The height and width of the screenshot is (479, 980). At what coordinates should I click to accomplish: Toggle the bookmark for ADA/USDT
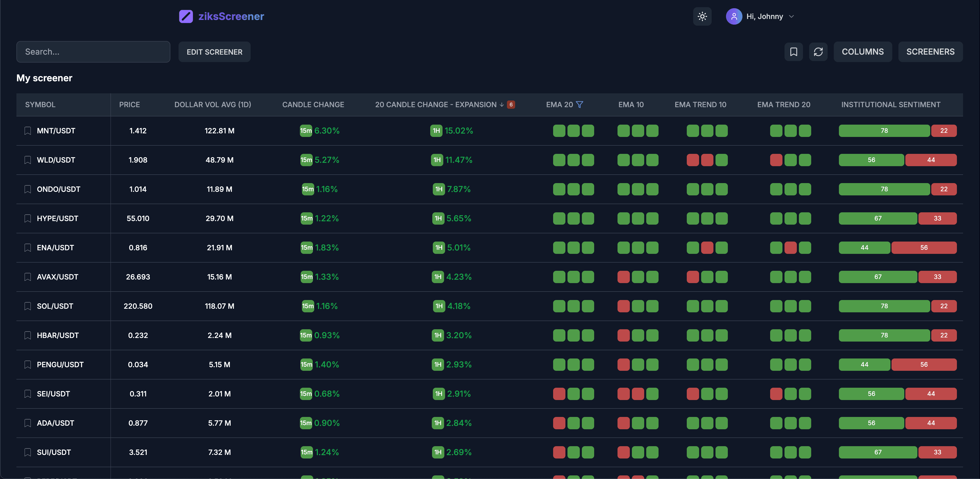click(x=27, y=423)
